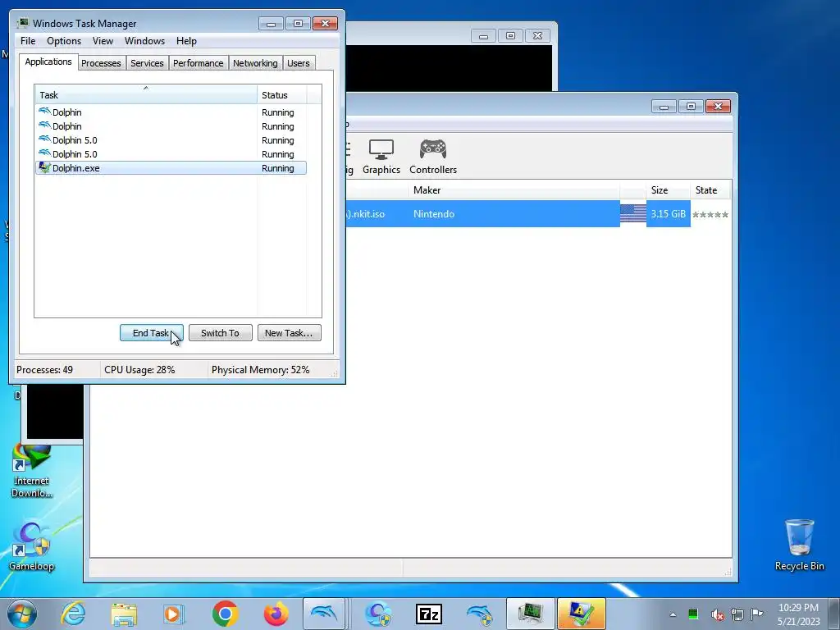Open the yellow warning checkmark taskbar app
Screen dimensions: 840x630
point(582,614)
